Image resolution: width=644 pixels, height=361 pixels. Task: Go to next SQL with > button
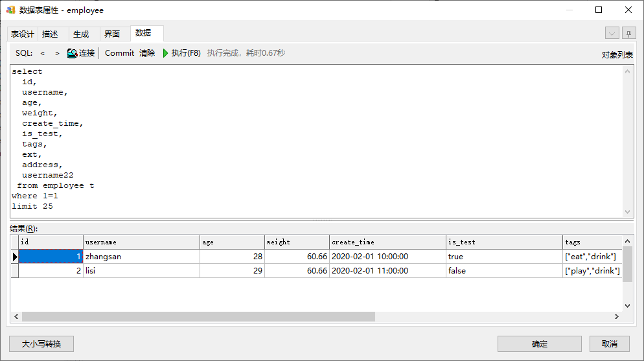click(x=57, y=53)
